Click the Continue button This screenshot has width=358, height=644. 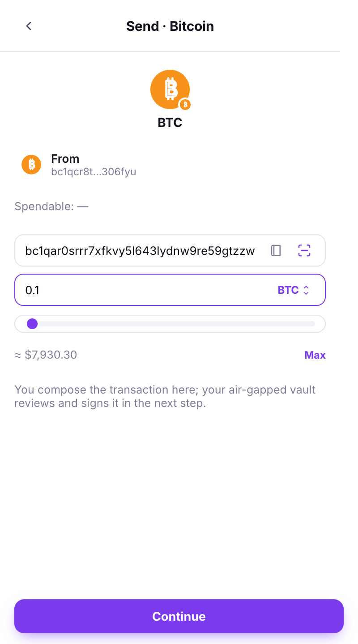coord(179,616)
